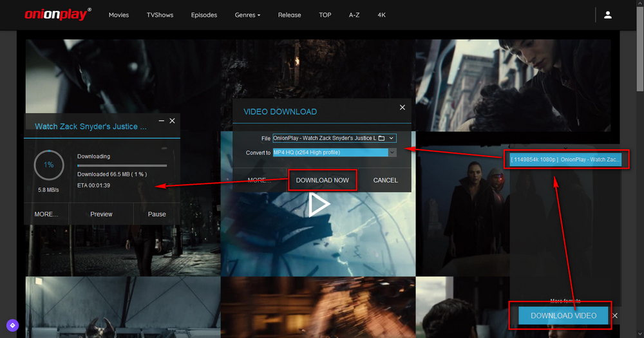Dismiss the Download Video popup with X

615,315
